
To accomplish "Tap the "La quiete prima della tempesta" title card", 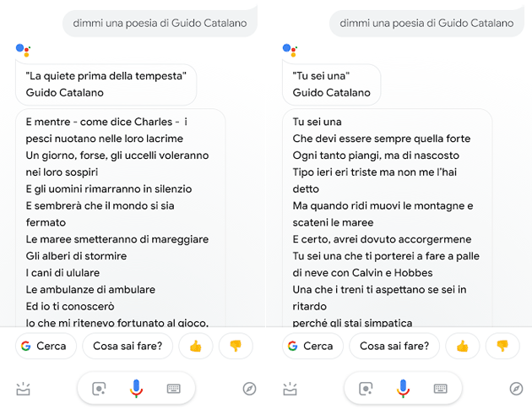I will [x=106, y=84].
